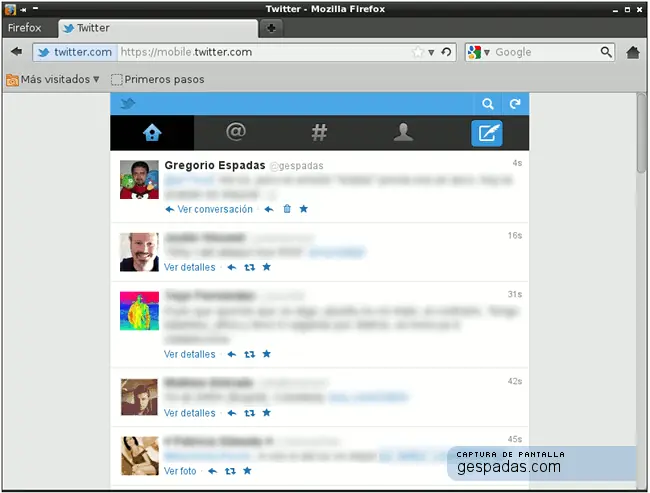Go back with Firefox back arrow
650x493 pixels.
(17, 52)
